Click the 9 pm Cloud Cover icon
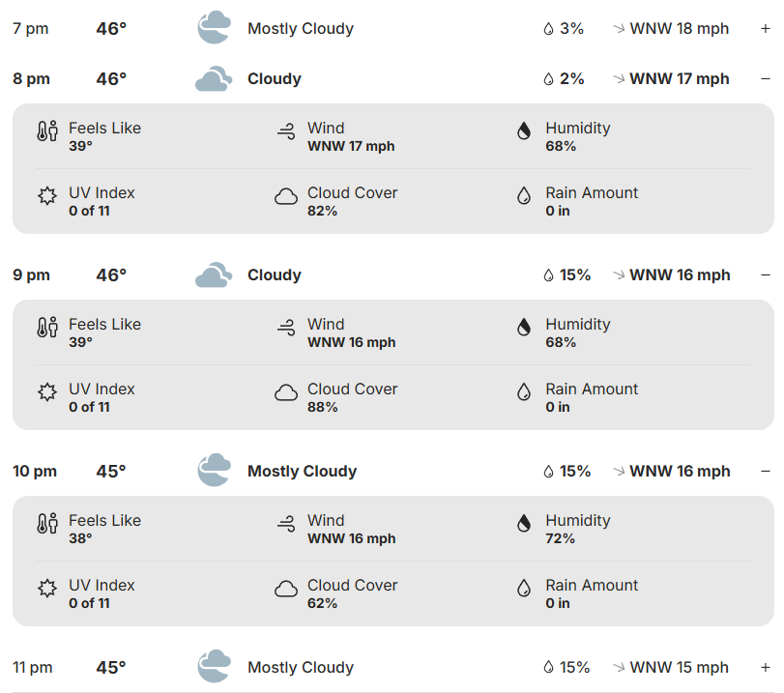This screenshot has width=784, height=693. click(286, 392)
